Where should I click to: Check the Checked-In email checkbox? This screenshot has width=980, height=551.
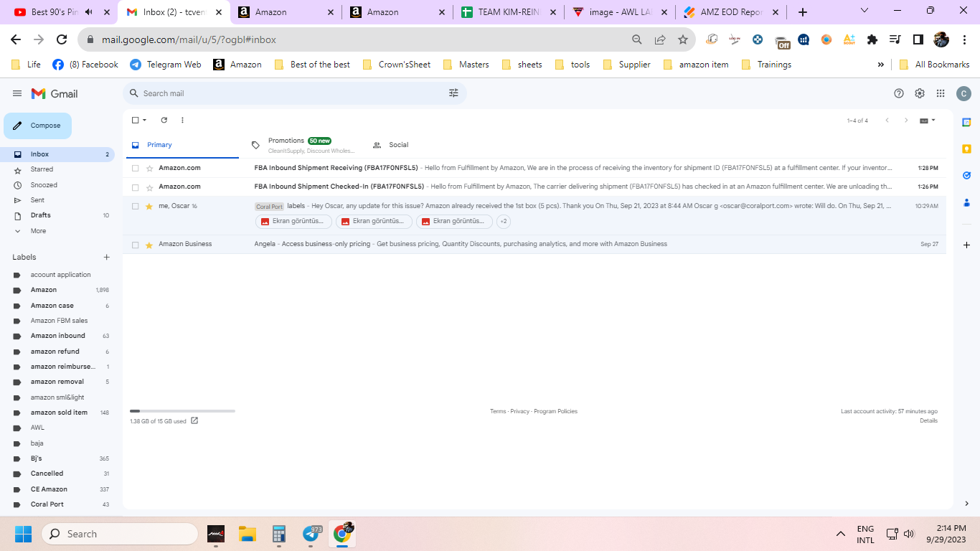coord(135,187)
